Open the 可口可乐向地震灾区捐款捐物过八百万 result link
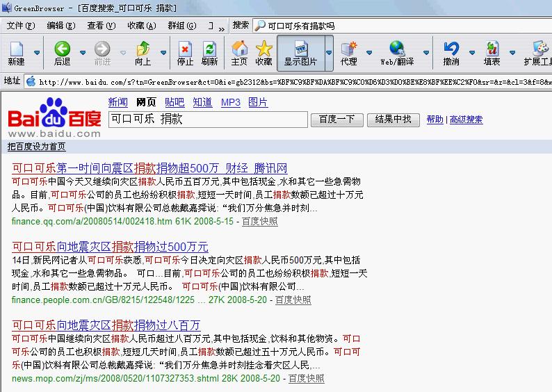This screenshot has height=392, width=552. [x=106, y=325]
